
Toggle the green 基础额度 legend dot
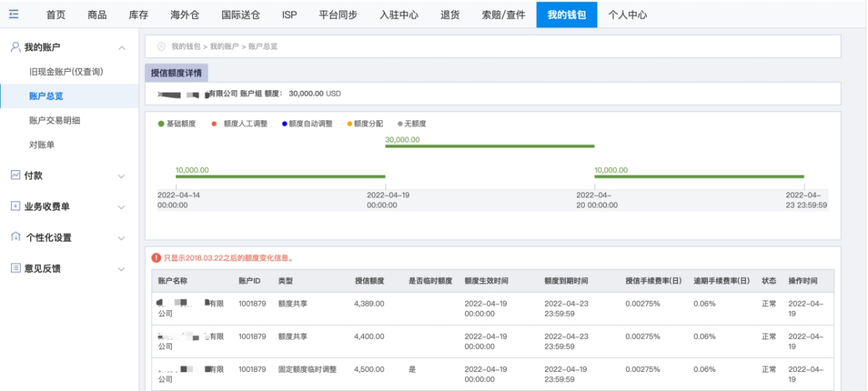click(161, 123)
